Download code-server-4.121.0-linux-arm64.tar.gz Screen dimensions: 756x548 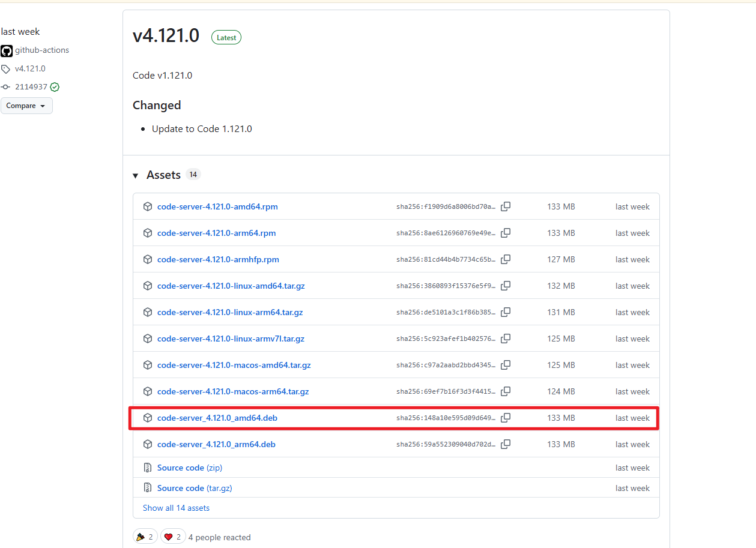coord(230,312)
